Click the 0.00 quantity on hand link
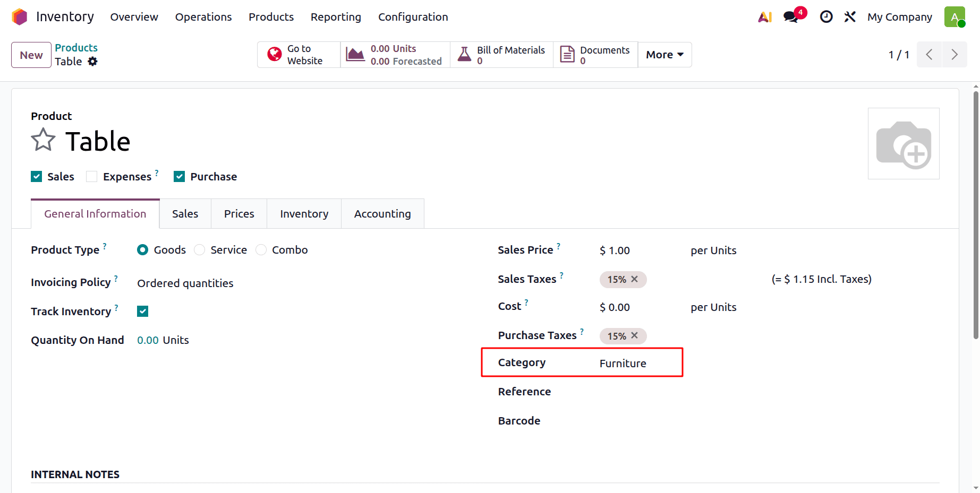The height and width of the screenshot is (493, 980). [x=148, y=340]
